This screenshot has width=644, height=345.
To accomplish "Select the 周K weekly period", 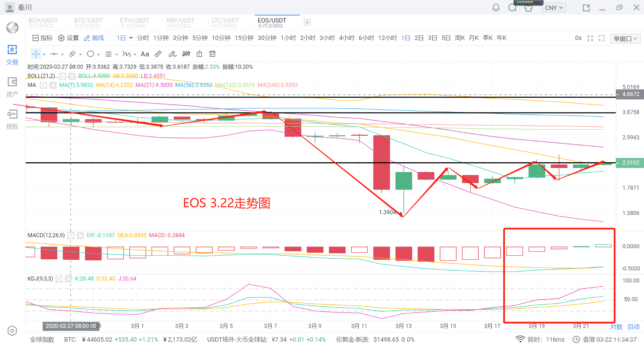I will [x=460, y=38].
